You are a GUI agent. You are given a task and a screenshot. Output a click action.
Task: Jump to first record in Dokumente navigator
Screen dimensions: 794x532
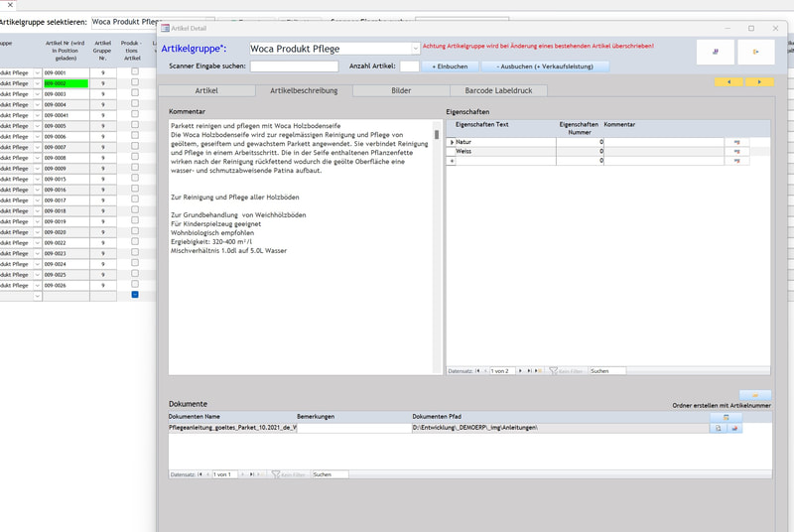(x=200, y=474)
